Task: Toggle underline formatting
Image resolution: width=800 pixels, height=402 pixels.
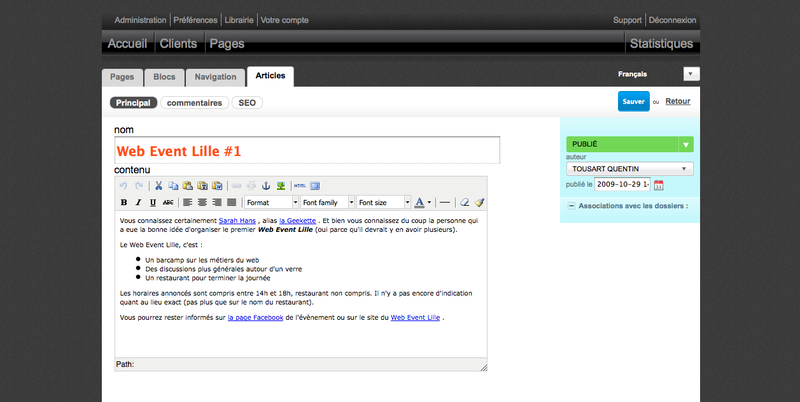Action: click(153, 203)
